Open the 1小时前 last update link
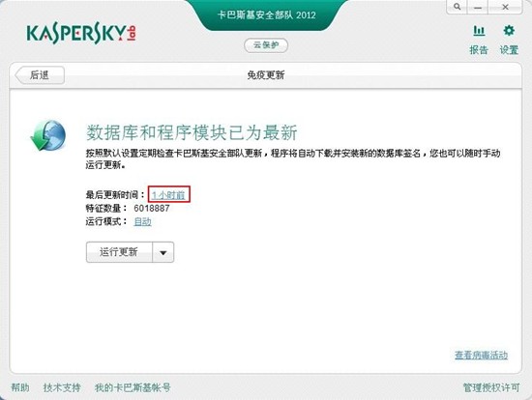The image size is (532, 400). point(168,195)
